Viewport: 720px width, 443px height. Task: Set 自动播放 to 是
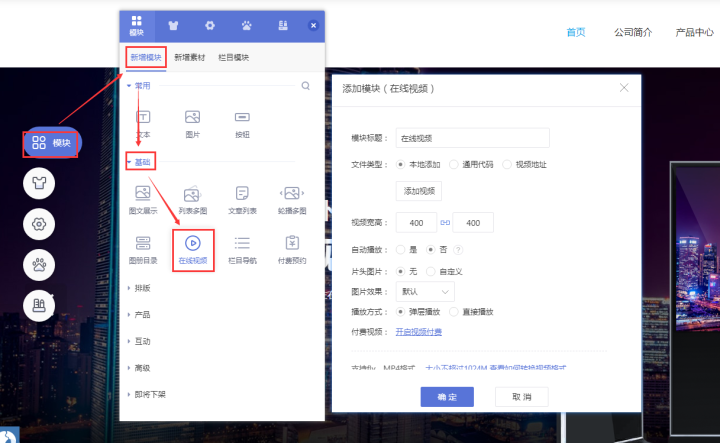click(x=400, y=250)
